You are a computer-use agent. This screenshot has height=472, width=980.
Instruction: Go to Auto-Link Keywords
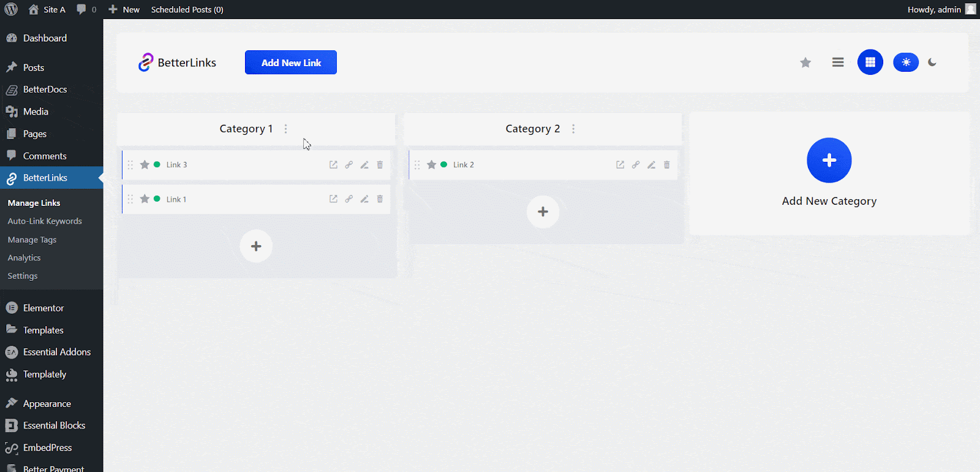45,221
